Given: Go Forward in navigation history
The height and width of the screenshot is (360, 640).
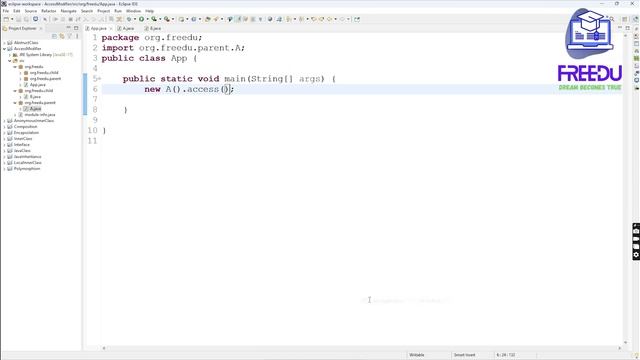Looking at the screenshot, I should coord(342,19).
